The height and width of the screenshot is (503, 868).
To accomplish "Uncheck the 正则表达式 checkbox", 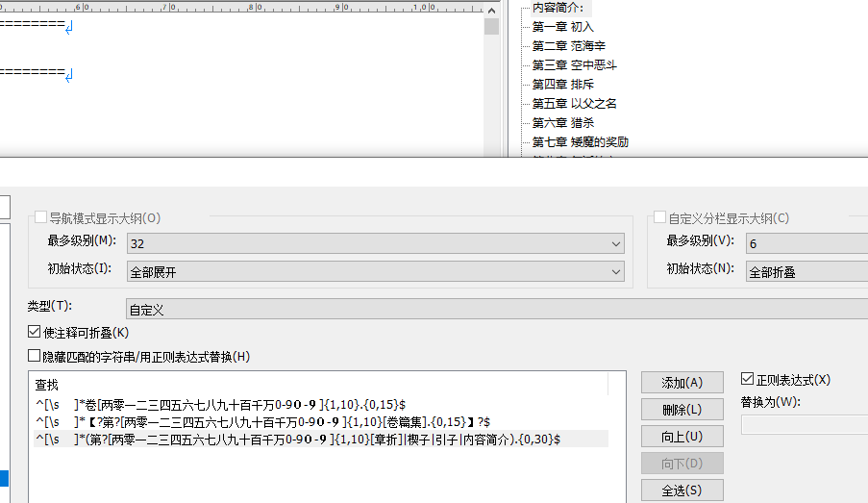I will tap(749, 380).
